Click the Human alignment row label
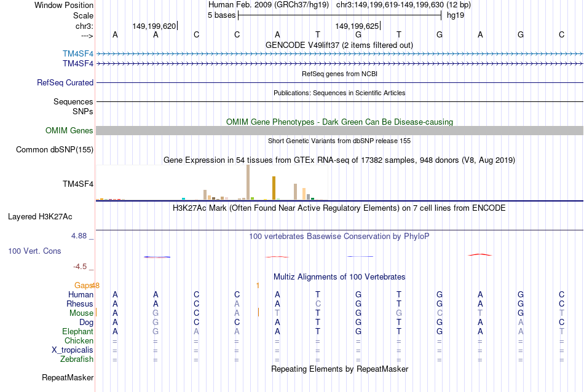Image resolution: width=584 pixels, height=392 pixels. tap(81, 294)
